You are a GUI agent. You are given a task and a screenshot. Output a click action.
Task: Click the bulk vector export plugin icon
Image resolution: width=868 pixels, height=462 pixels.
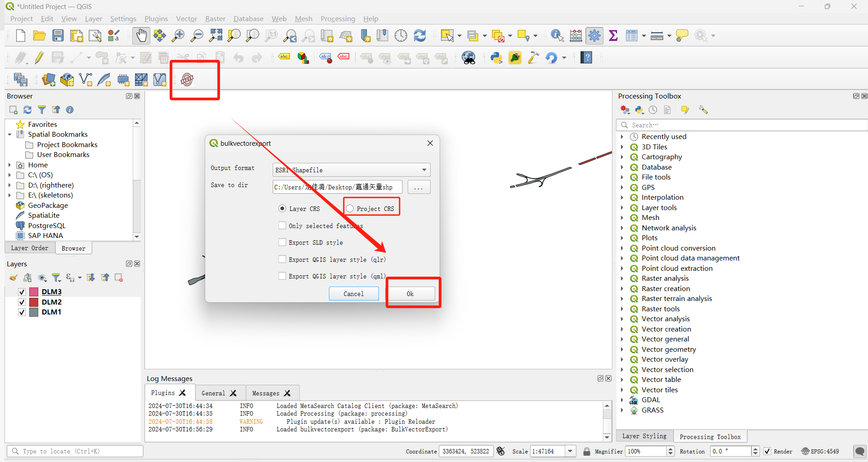187,80
